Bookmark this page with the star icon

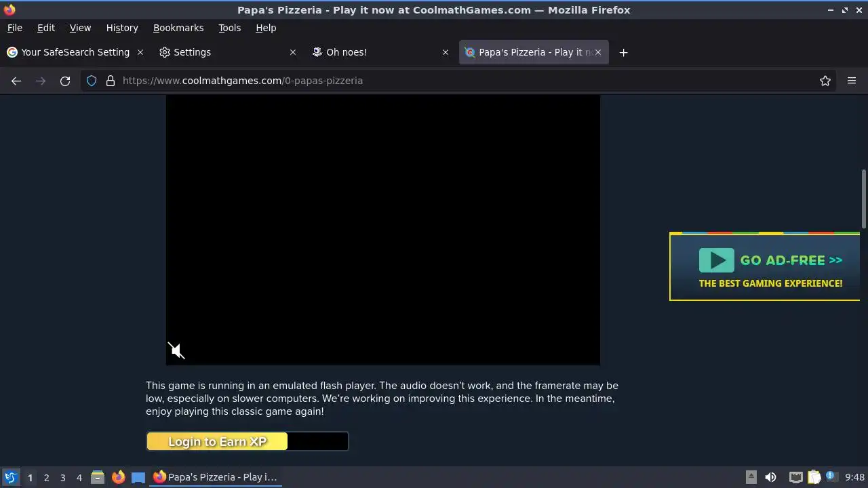point(825,81)
